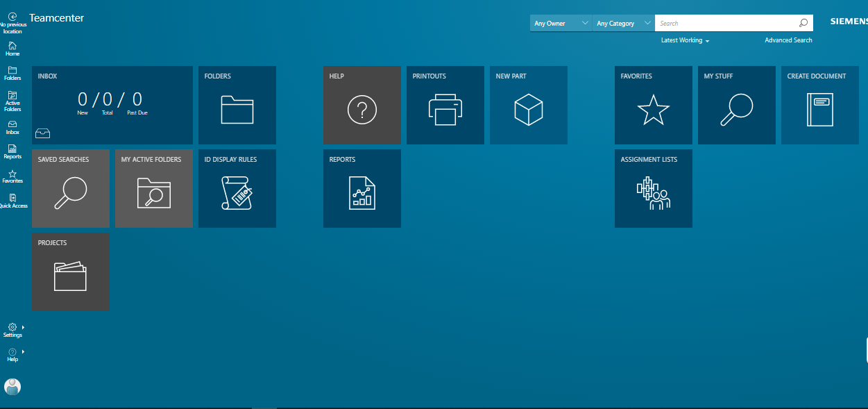Open the Projects tile
868x409 pixels.
click(70, 272)
